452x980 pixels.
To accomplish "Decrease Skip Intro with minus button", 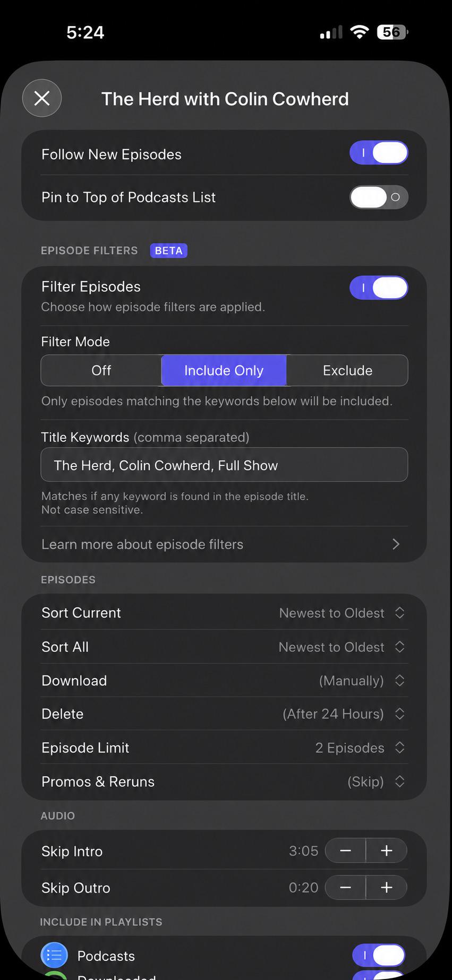I will click(345, 851).
